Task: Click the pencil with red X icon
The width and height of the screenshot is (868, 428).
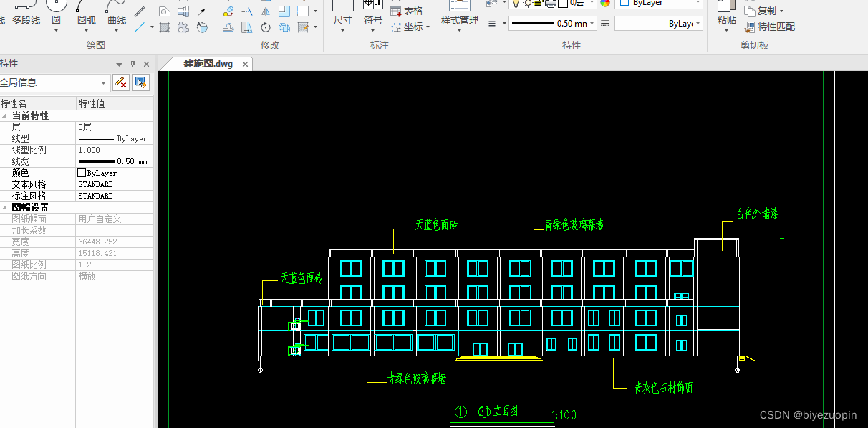Action: click(121, 82)
